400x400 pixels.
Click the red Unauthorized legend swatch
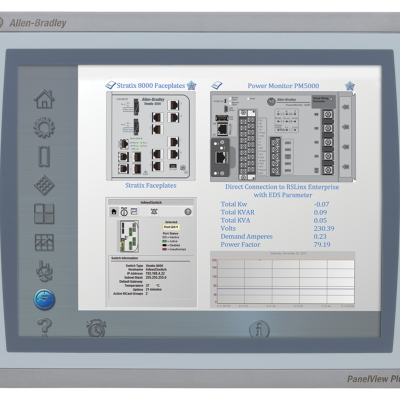click(x=164, y=249)
